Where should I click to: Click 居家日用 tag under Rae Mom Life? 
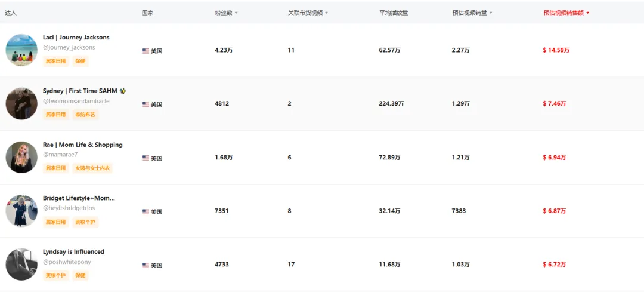click(x=56, y=168)
